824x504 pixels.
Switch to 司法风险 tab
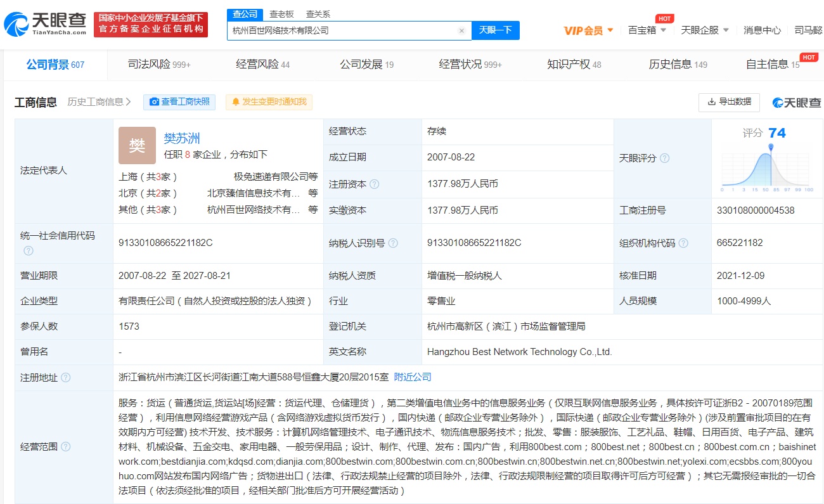(159, 65)
